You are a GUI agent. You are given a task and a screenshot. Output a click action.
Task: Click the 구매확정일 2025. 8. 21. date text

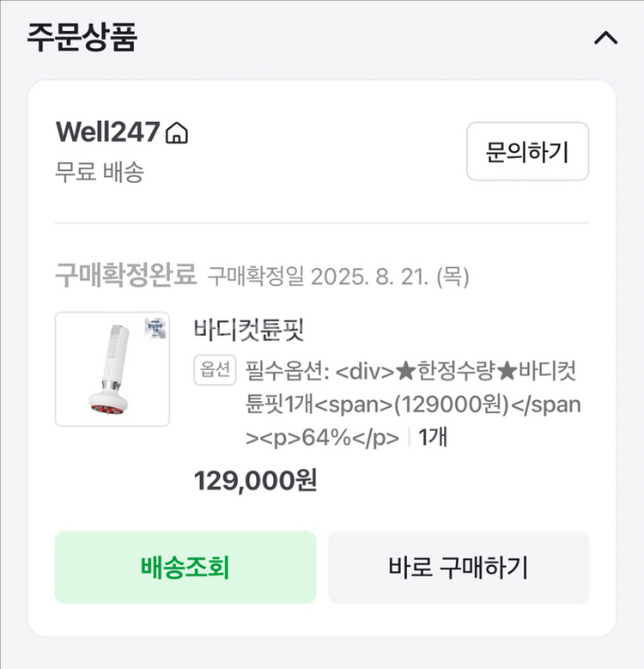coord(338,277)
